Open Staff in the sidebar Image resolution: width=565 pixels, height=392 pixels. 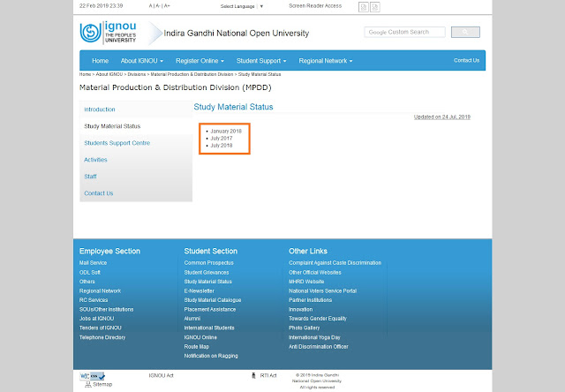[90, 177]
